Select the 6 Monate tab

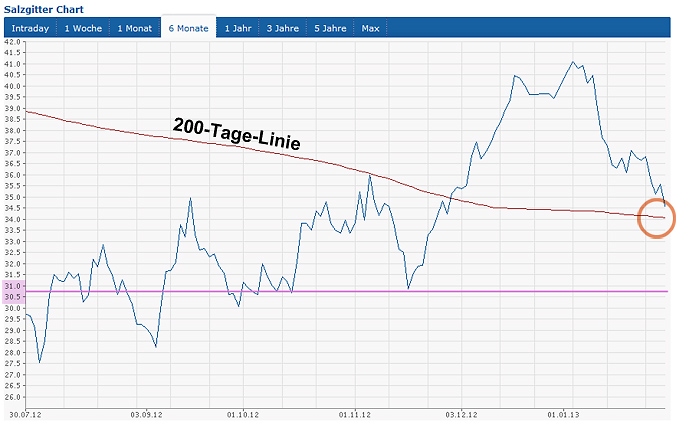tap(188, 28)
